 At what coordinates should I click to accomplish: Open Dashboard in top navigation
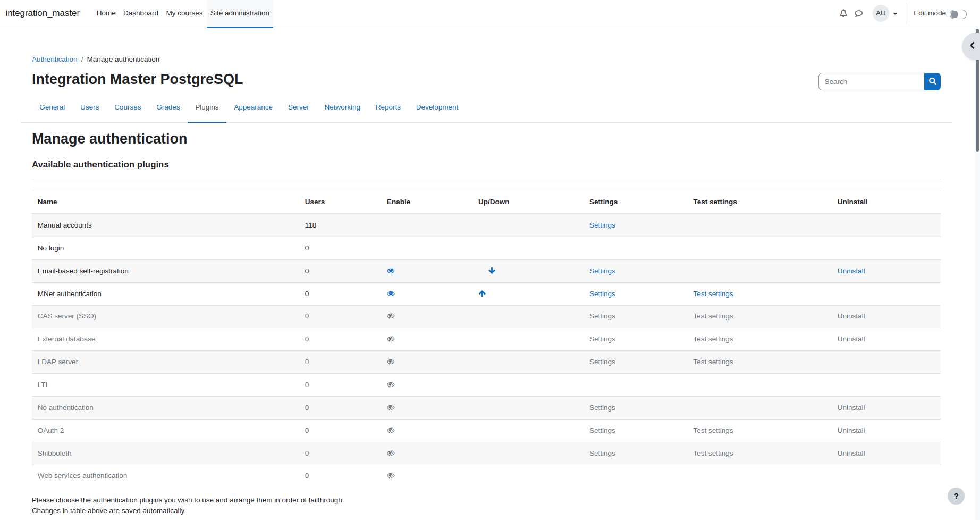click(x=141, y=13)
